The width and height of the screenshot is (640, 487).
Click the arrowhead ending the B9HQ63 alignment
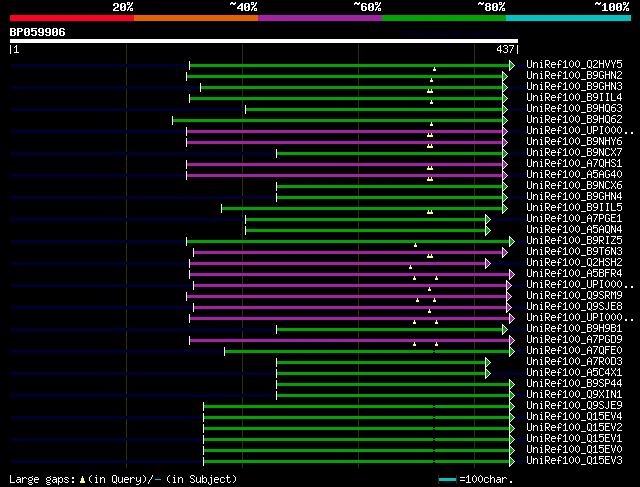pyautogui.click(x=505, y=109)
